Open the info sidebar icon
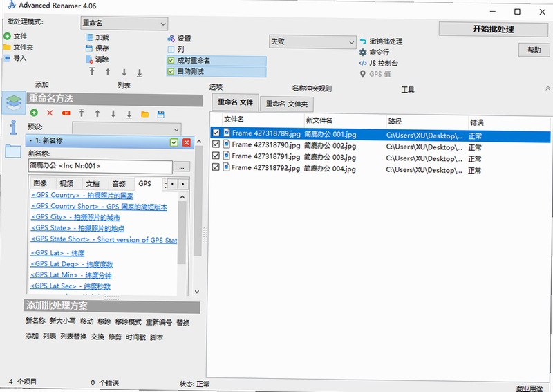Screen dimensions: 553x392 [x=13, y=127]
